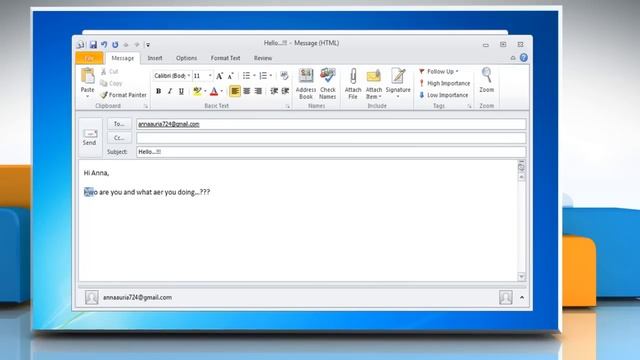Open the Basic Text dialog launcher

[288, 106]
